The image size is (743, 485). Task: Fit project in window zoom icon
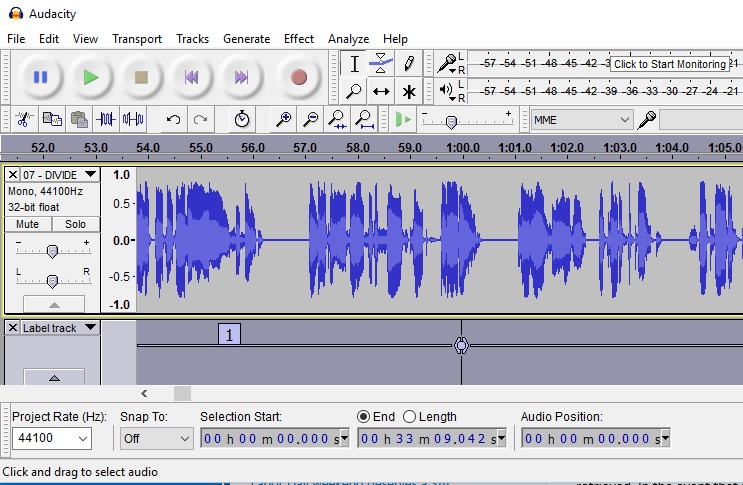pos(365,119)
